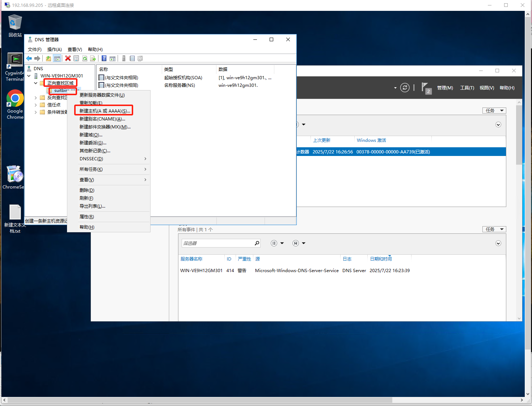Image resolution: width=532 pixels, height=406 pixels.
Task: Open the 文件(F) menu in DNS Manager
Action: pos(35,49)
